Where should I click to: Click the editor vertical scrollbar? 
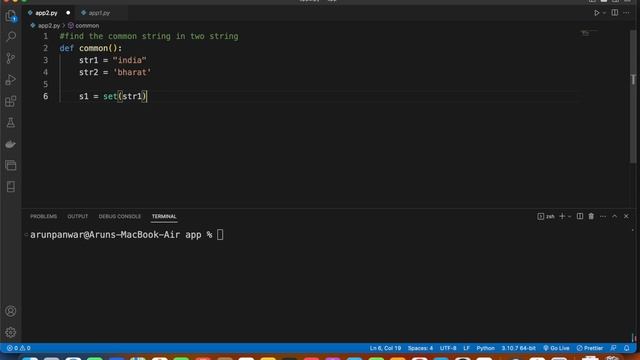(x=633, y=97)
